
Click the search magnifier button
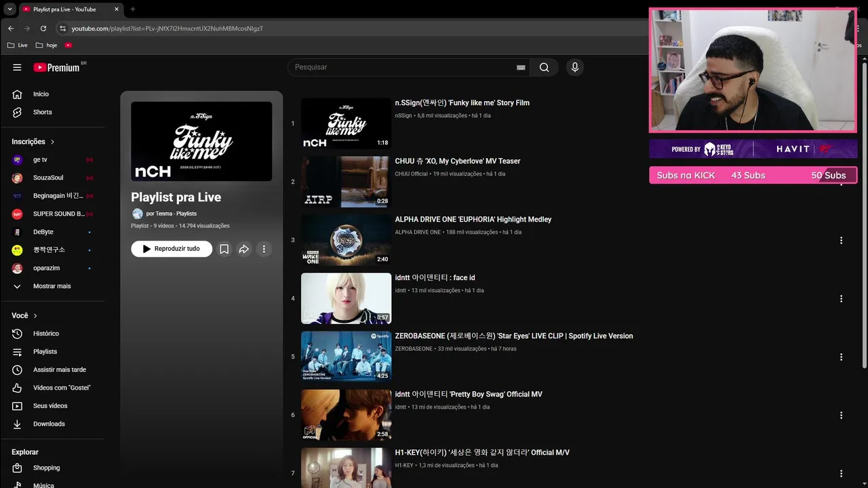(x=545, y=67)
